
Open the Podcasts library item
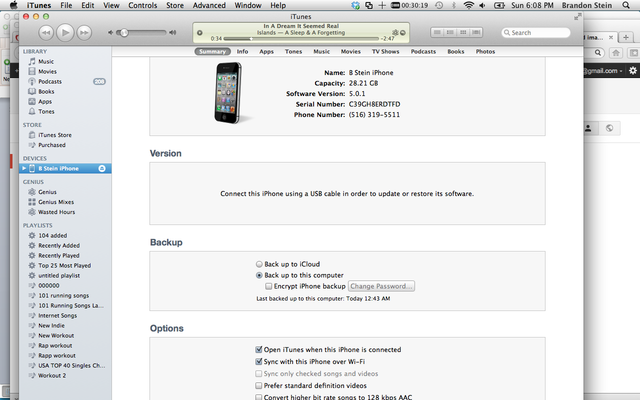coord(50,82)
